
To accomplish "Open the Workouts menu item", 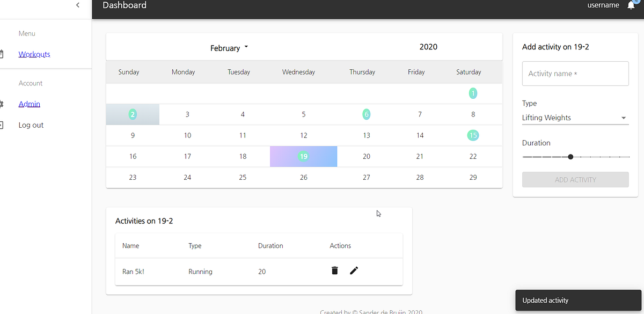I will [x=34, y=54].
